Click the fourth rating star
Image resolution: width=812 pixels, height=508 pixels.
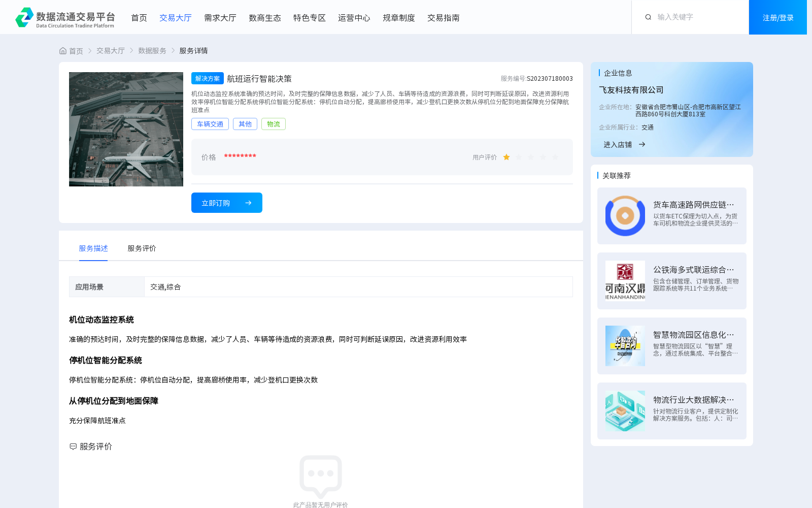pos(543,157)
